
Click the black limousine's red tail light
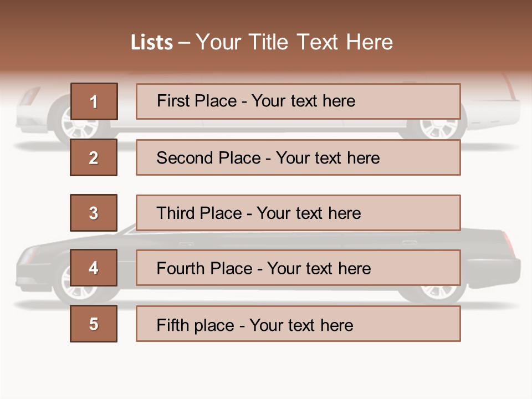coord(509,244)
